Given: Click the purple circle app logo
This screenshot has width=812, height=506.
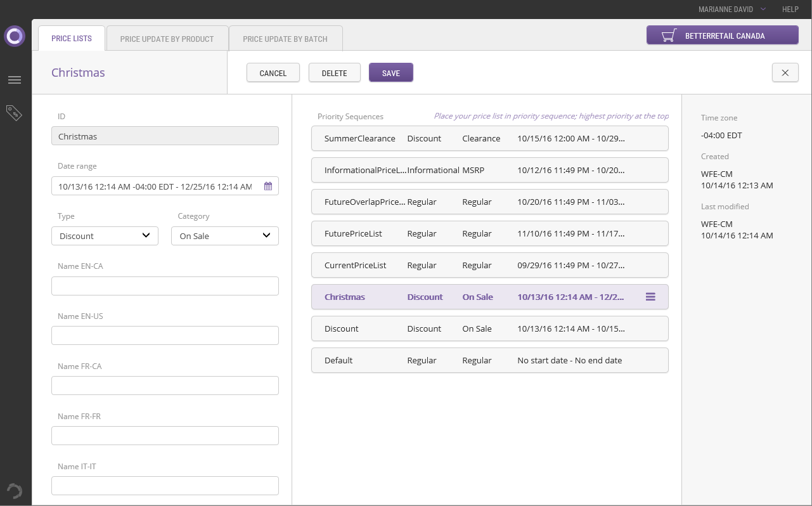Looking at the screenshot, I should [15, 36].
